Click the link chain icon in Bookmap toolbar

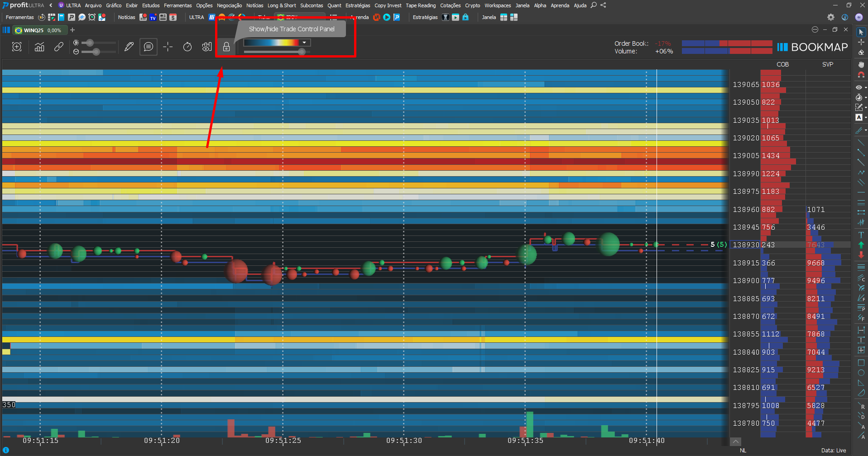pyautogui.click(x=58, y=47)
